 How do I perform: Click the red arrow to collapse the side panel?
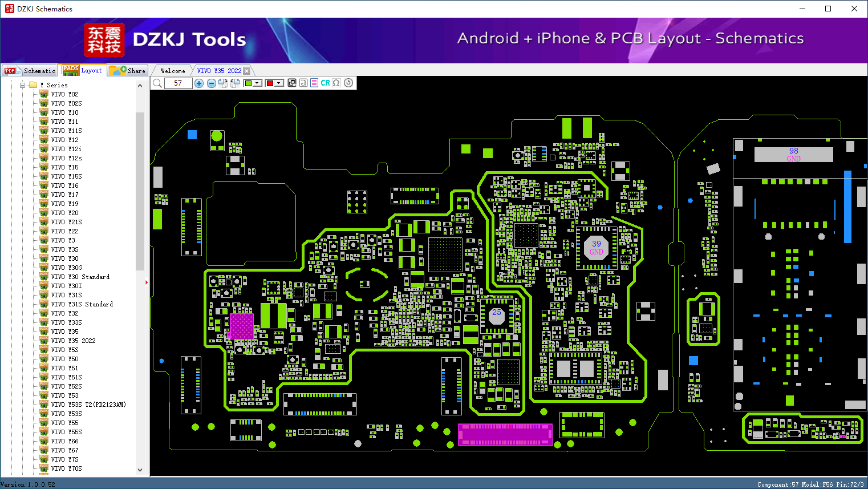point(147,282)
